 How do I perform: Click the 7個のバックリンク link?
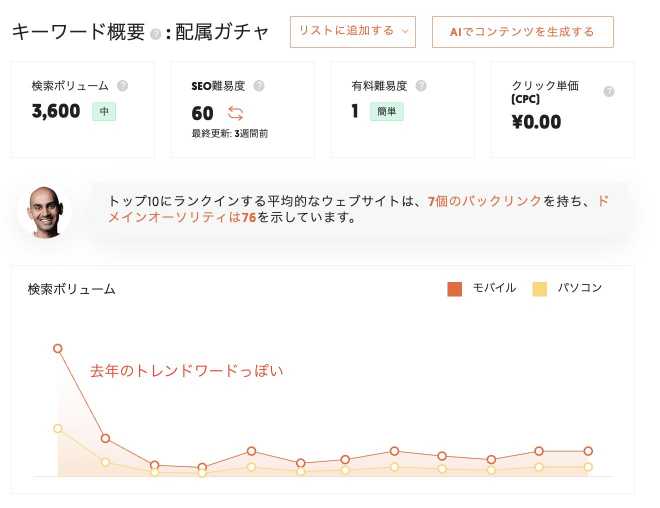click(x=484, y=201)
